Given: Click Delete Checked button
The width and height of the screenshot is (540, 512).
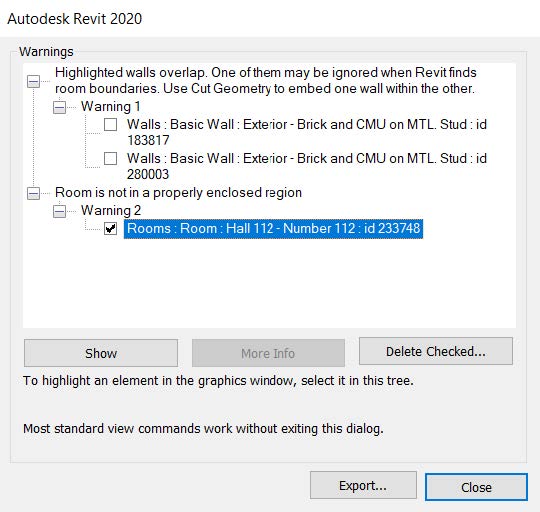Looking at the screenshot, I should [436, 351].
